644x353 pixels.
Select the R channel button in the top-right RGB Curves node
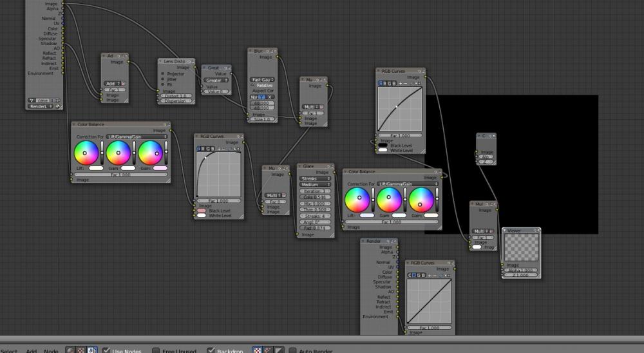tap(386, 83)
